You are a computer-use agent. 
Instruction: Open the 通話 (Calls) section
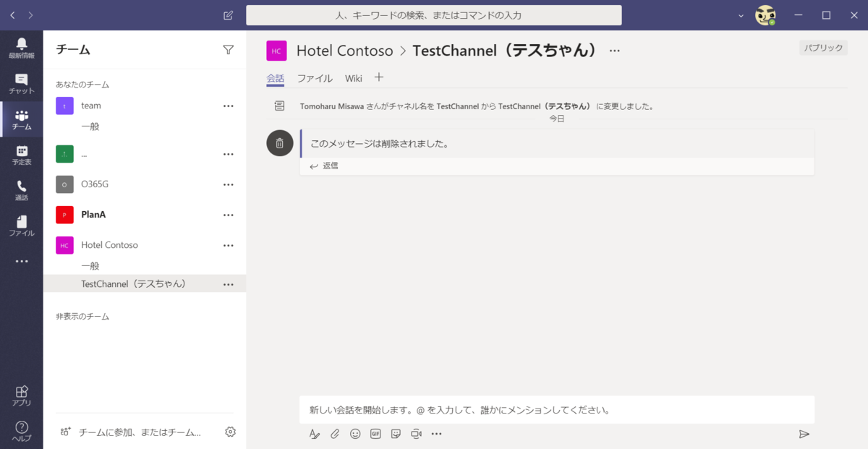(21, 189)
